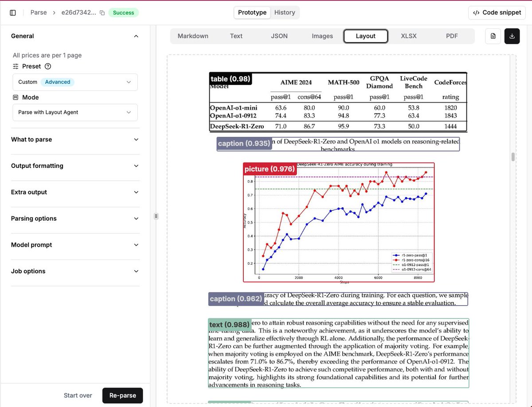
Task: Copy the job ID e26d7342
Action: pos(102,13)
